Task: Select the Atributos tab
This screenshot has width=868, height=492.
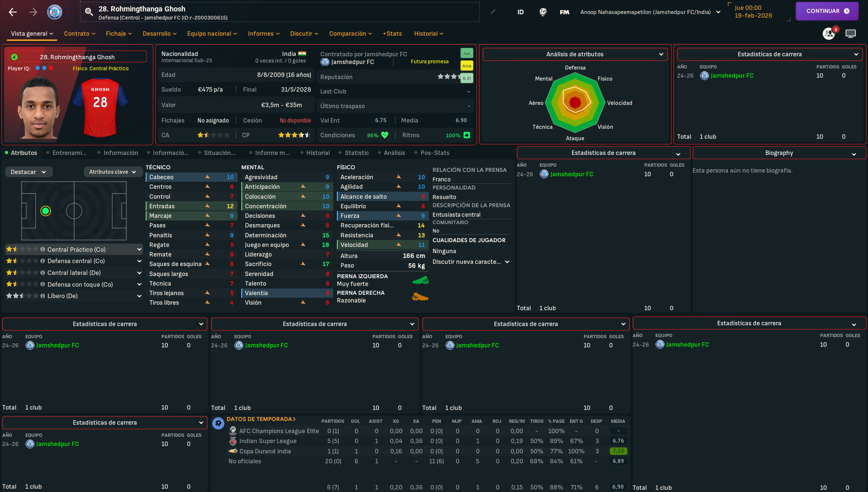Action: point(24,153)
